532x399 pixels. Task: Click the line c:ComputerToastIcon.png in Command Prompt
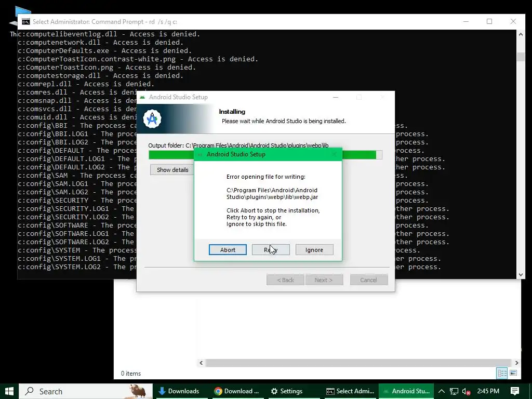[107, 67]
